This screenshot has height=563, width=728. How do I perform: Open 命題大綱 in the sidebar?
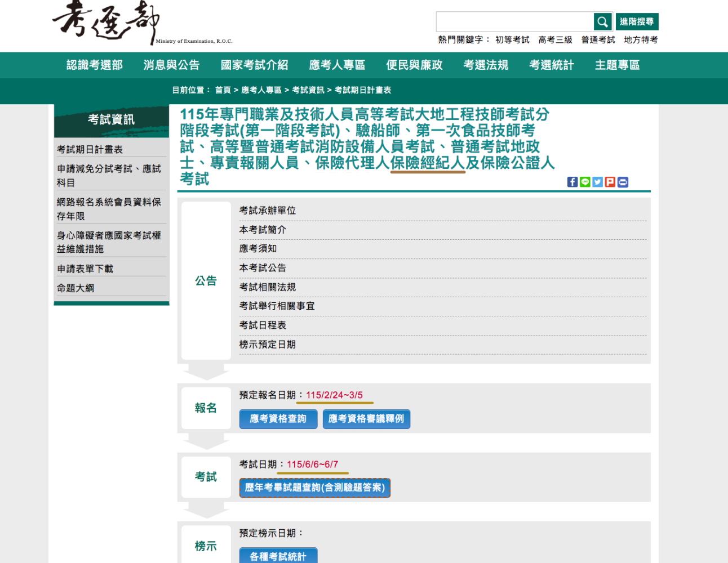tap(76, 288)
